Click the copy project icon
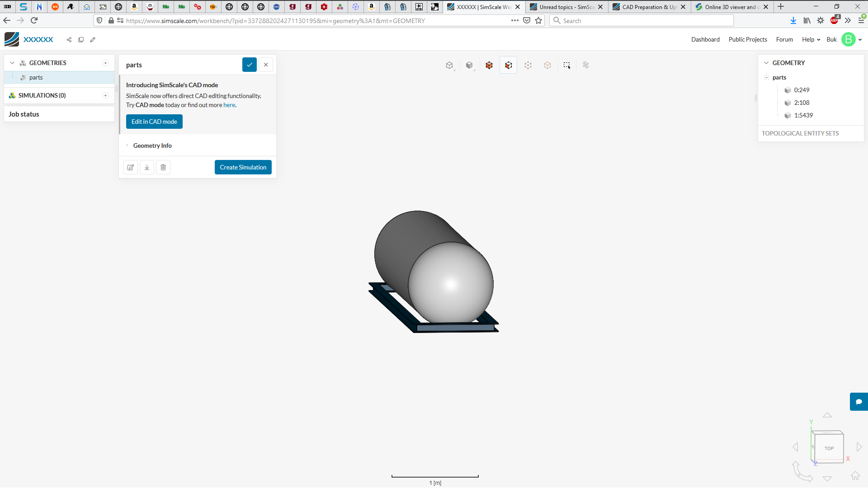Viewport: 868px width, 488px height. (x=81, y=40)
